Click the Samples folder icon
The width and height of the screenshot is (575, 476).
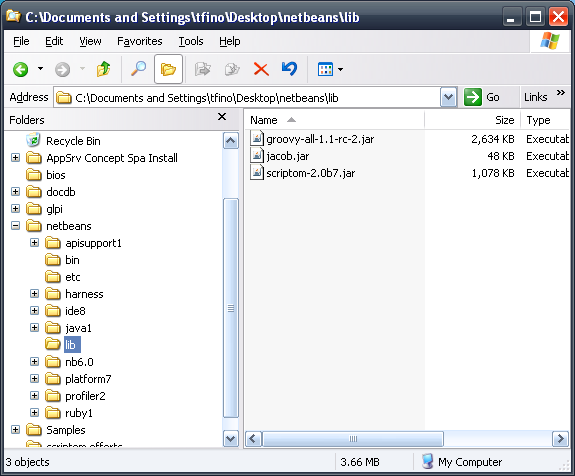tap(34, 429)
